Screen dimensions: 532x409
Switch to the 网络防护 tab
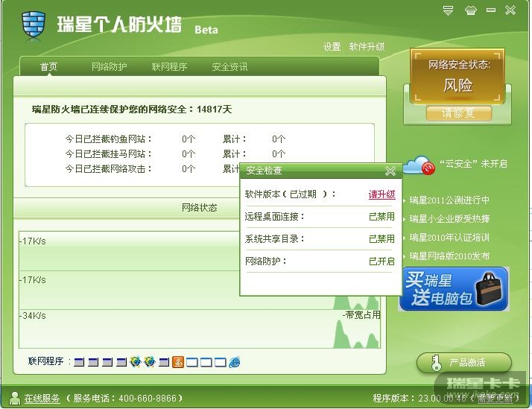(110, 66)
